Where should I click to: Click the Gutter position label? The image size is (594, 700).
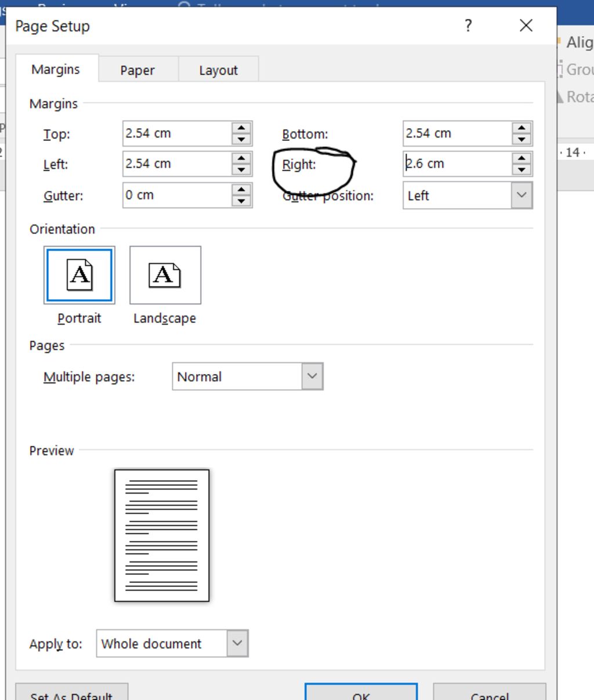point(328,196)
